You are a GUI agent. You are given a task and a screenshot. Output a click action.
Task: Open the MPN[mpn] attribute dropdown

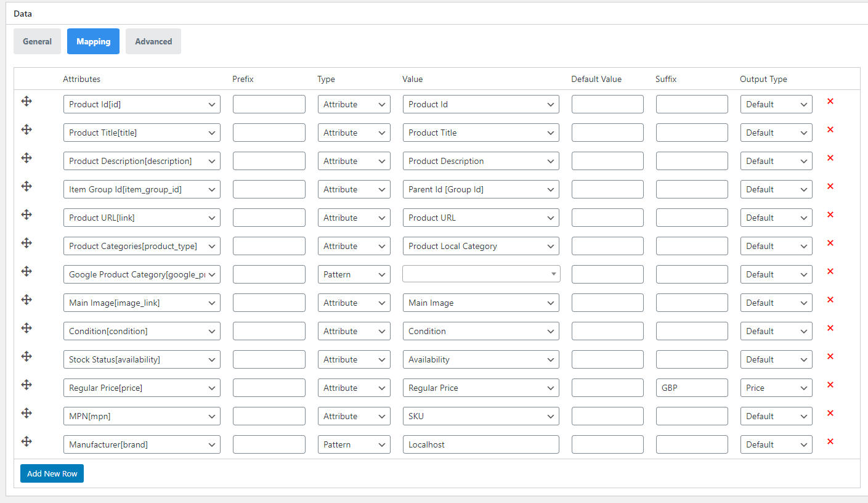[x=142, y=416]
